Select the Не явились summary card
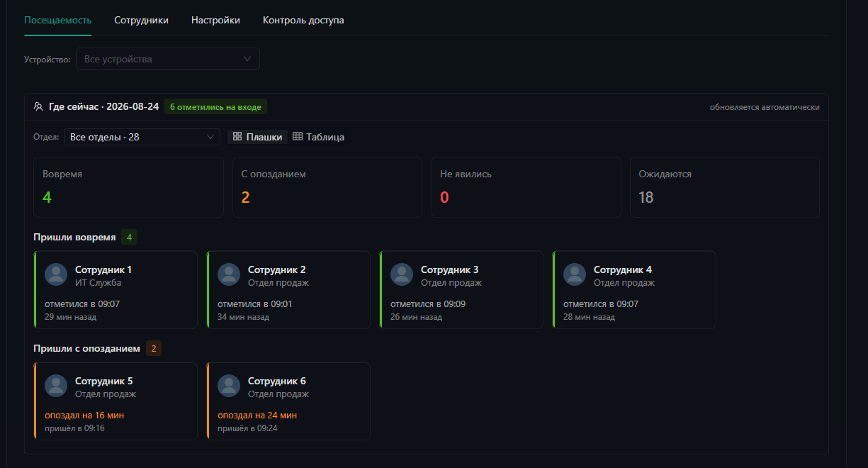This screenshot has width=868, height=468. tap(526, 187)
